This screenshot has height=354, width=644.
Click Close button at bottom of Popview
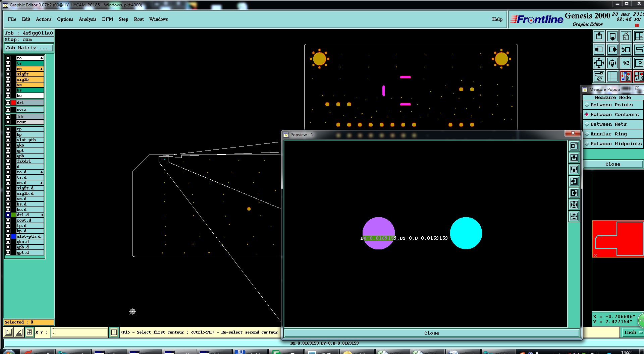coord(432,333)
